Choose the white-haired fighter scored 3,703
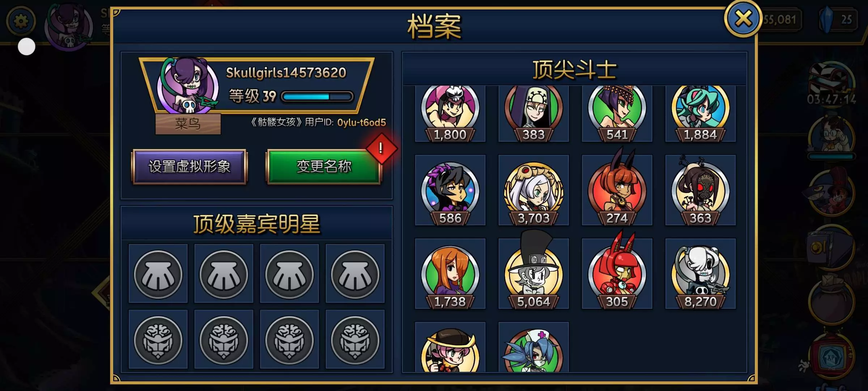Screen dimensions: 868x391 (x=533, y=190)
